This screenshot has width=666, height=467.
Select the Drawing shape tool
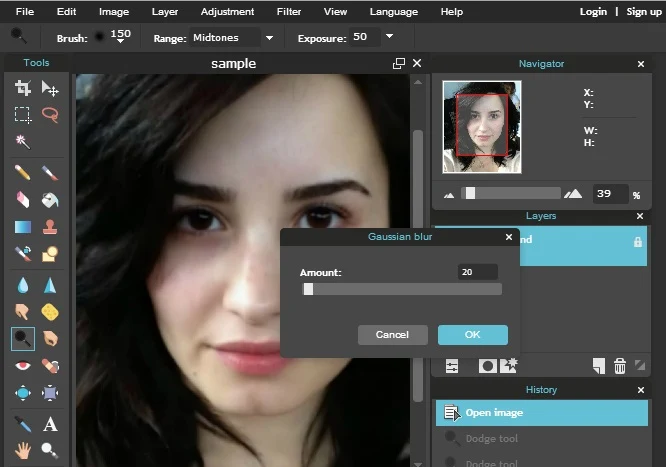click(x=50, y=254)
